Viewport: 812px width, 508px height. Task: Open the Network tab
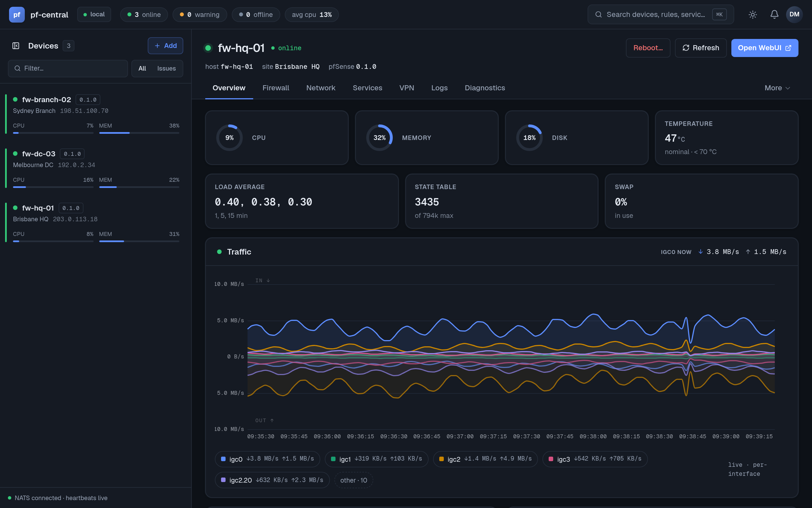coord(321,88)
